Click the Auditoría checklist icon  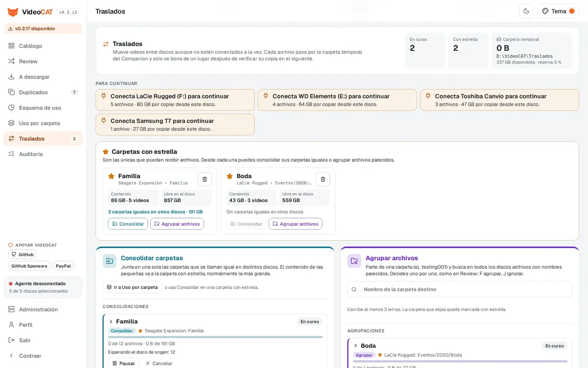pyautogui.click(x=11, y=154)
